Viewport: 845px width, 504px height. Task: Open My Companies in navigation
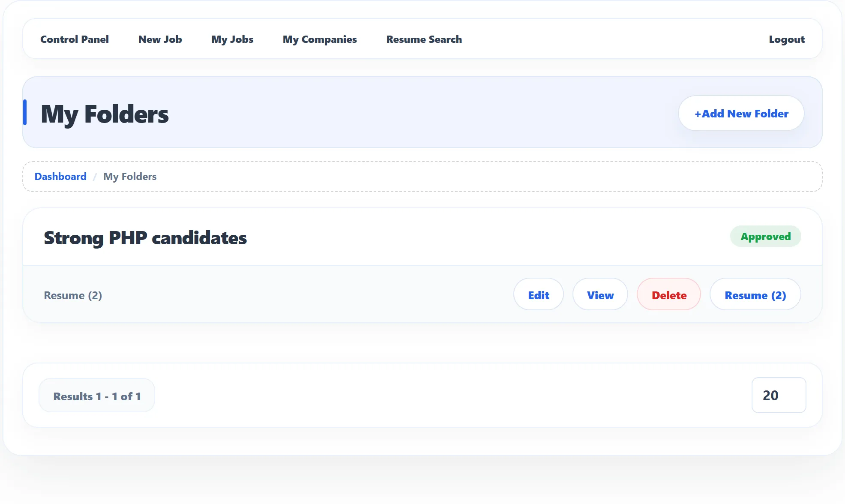tap(320, 39)
